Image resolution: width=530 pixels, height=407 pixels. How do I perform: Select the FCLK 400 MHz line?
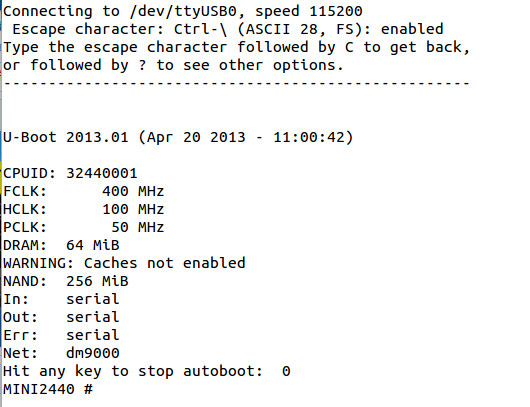point(83,191)
